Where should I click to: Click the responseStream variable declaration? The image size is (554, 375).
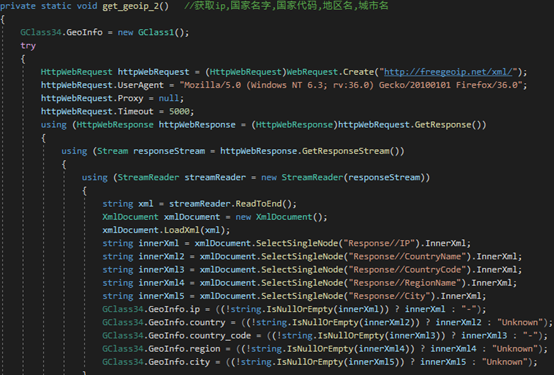pos(169,151)
